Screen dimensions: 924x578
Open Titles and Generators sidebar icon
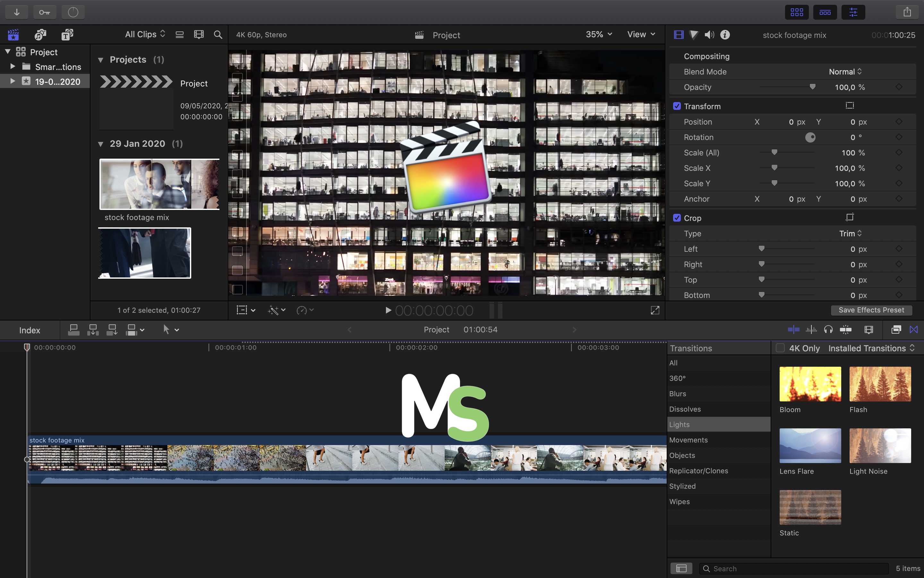67,34
